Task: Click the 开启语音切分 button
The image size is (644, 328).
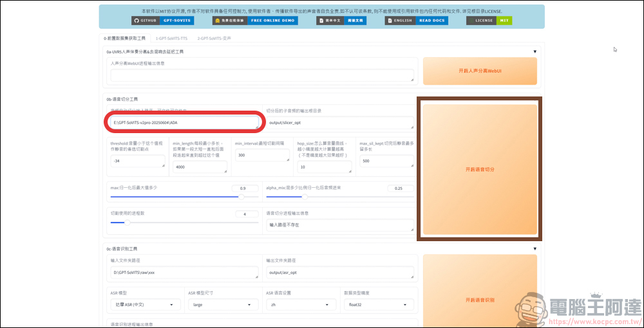Action: [480, 169]
